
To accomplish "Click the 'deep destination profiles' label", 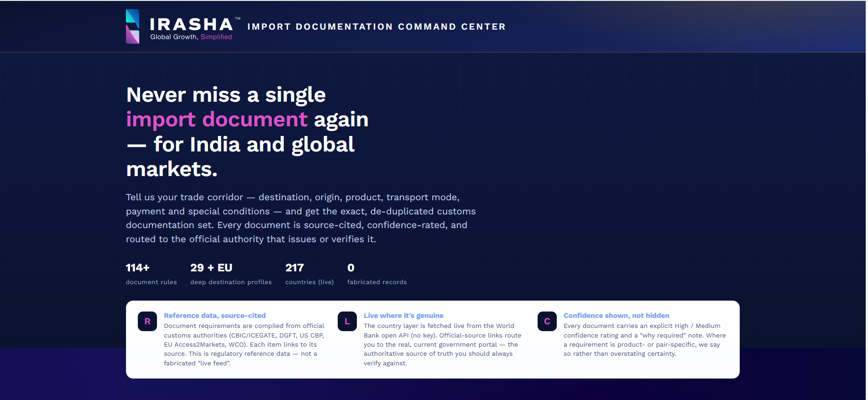I will (x=231, y=282).
